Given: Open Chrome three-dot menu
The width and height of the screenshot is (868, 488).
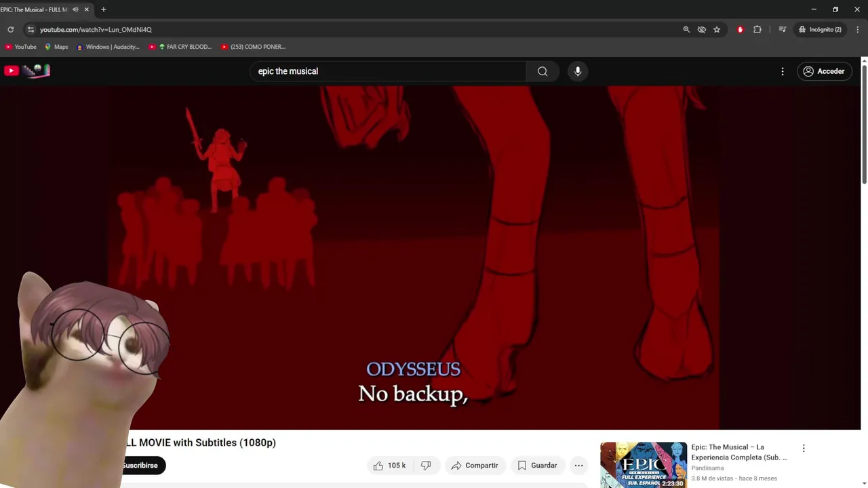Looking at the screenshot, I should 858,30.
